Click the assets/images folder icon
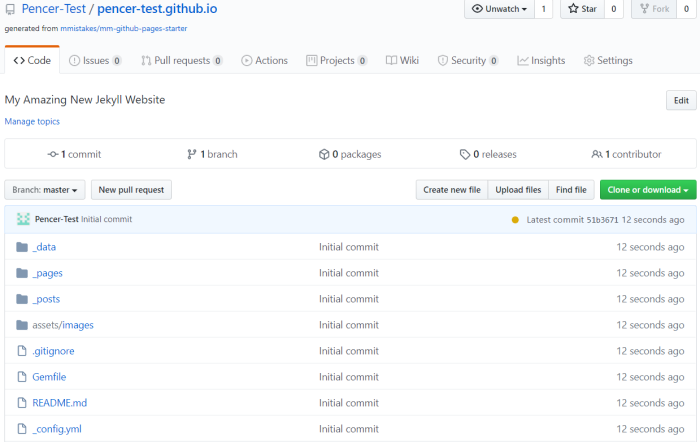The image size is (700, 442). 22,325
